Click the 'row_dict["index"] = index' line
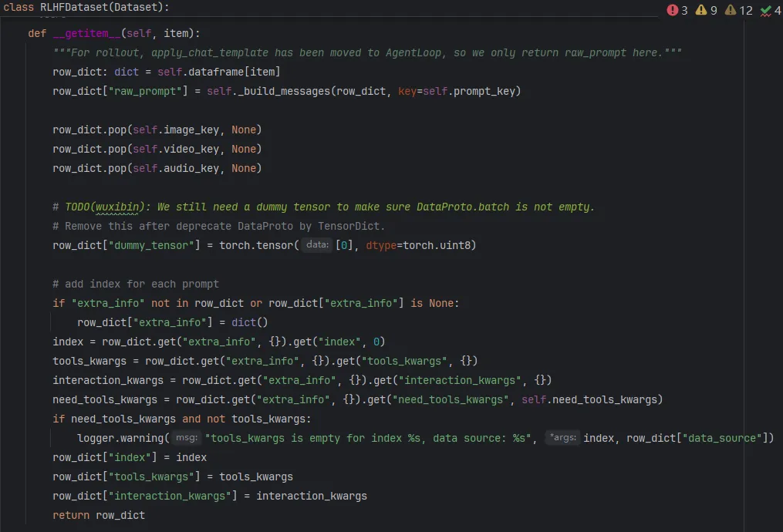 (x=130, y=457)
